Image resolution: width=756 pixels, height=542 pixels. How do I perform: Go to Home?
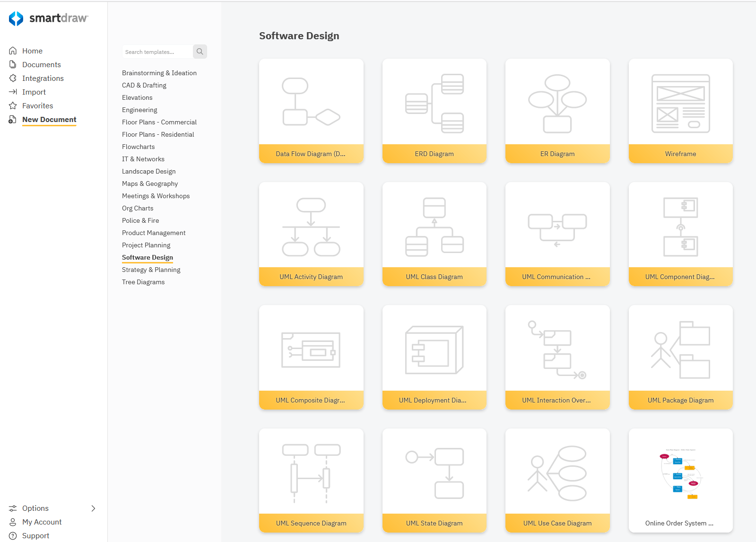[32, 51]
